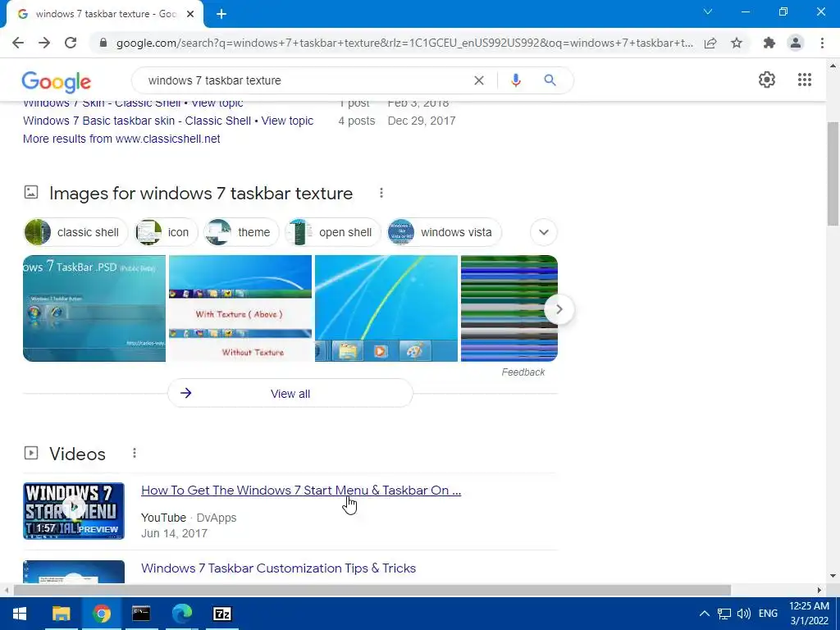This screenshot has width=840, height=630.
Task: Open the volume control in the tray
Action: click(743, 614)
